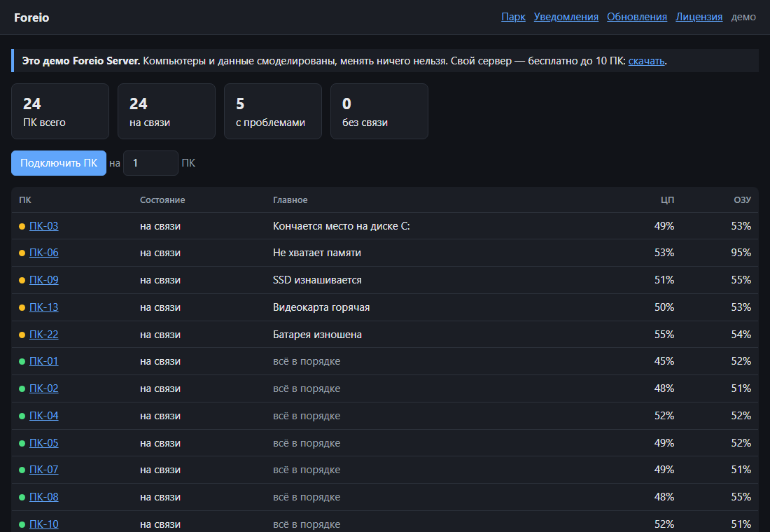Open the Обновления section
This screenshot has width=770, height=532.
pos(637,17)
